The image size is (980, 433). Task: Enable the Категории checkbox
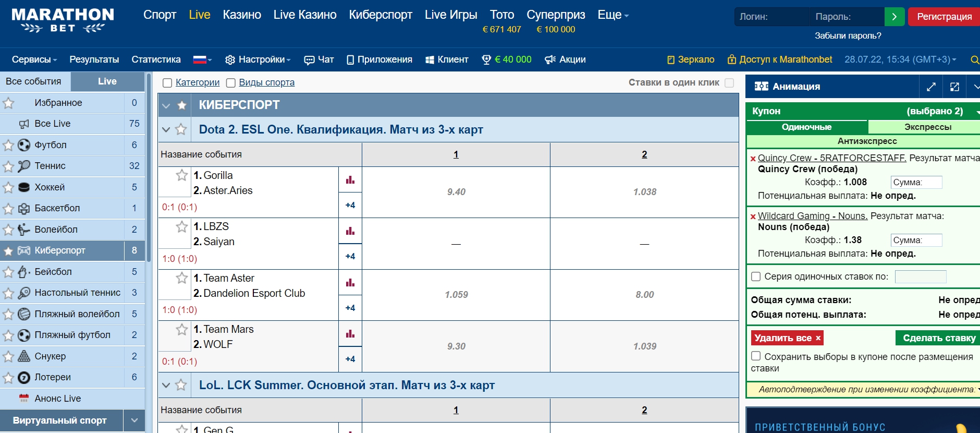pyautogui.click(x=167, y=83)
